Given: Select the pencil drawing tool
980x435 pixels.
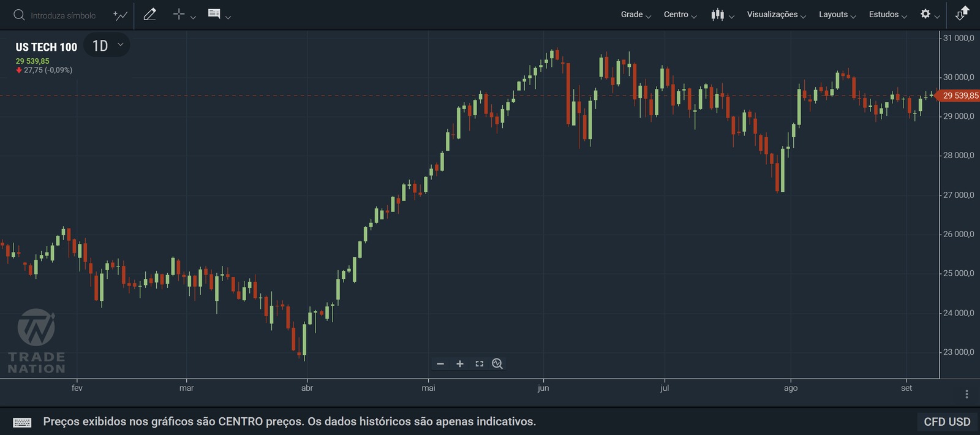Looking at the screenshot, I should 149,14.
